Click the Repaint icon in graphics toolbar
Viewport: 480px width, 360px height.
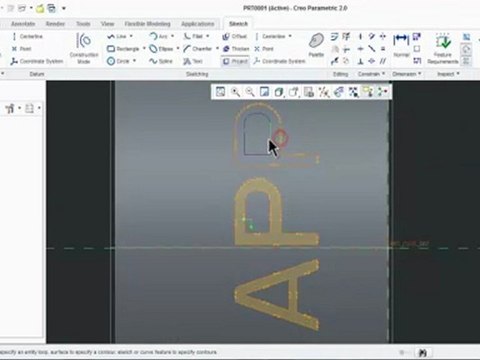point(264,92)
